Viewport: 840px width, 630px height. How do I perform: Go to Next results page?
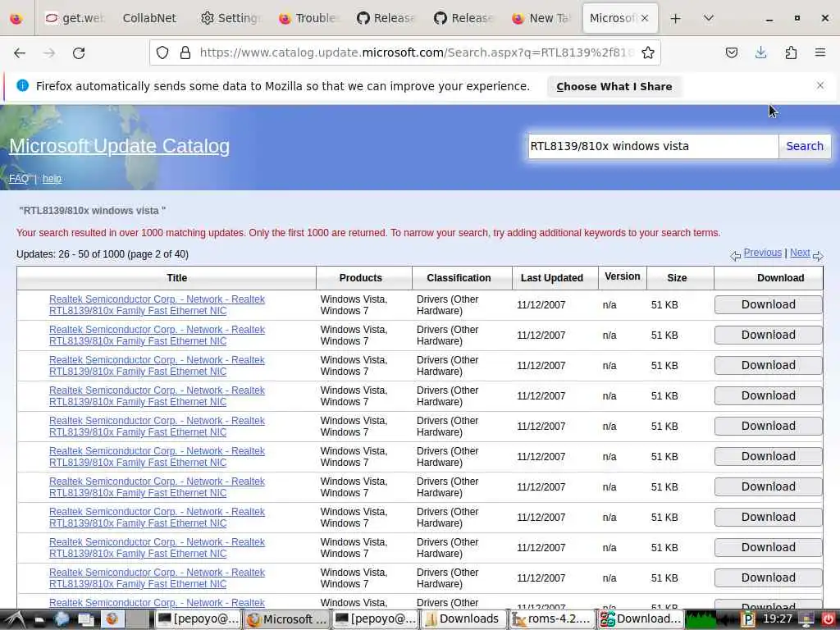coord(800,253)
